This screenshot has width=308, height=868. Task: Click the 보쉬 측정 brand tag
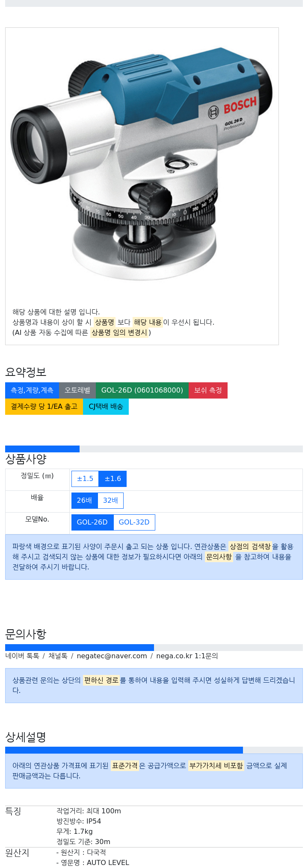(x=208, y=390)
